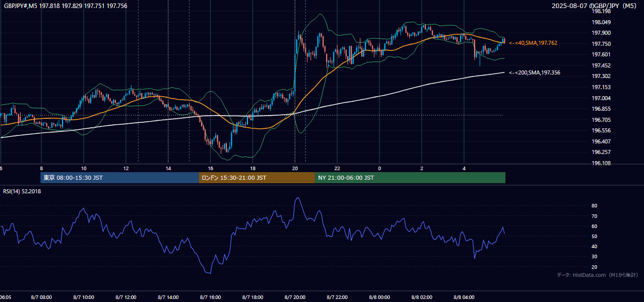Select the ロンドン 15:30-21:00 JST session bar

pyautogui.click(x=257, y=178)
